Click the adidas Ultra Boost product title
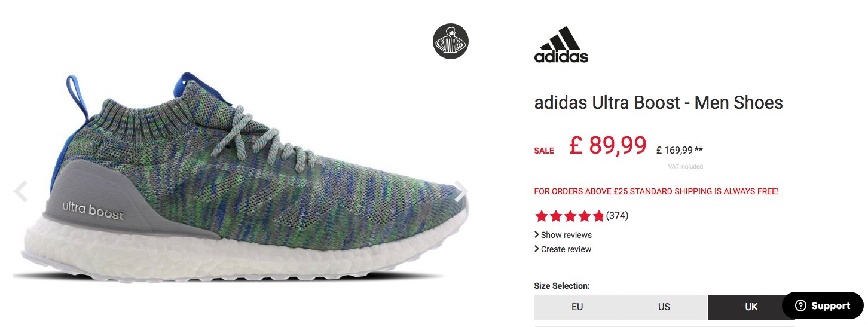 (x=658, y=103)
